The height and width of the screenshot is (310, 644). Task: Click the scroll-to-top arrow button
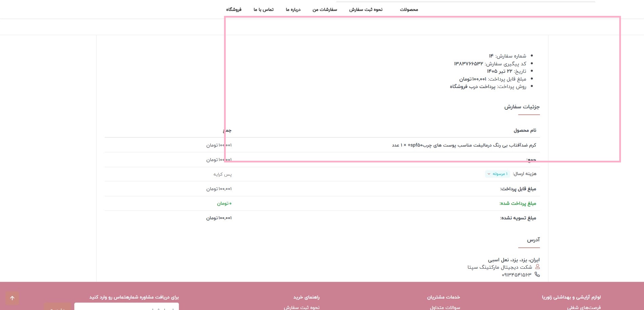[x=12, y=298]
